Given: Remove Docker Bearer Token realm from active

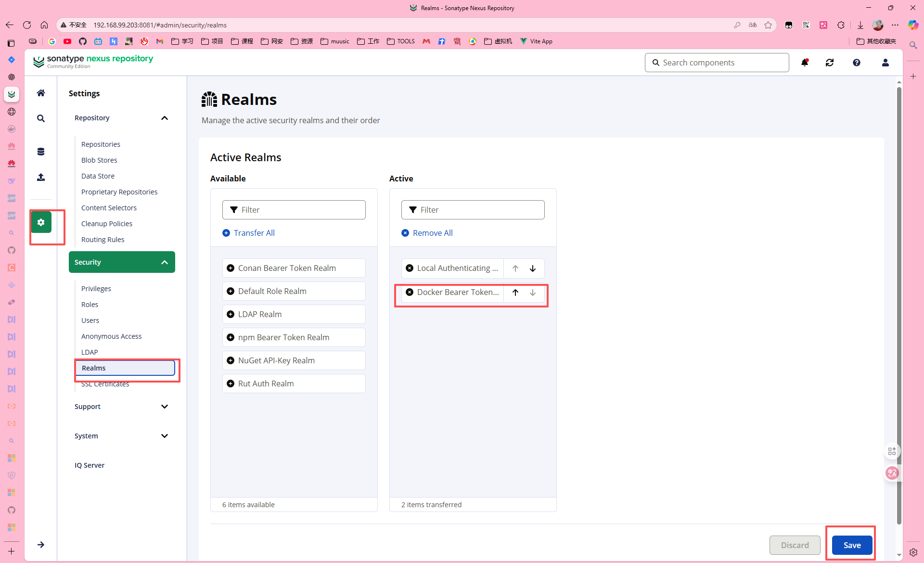Looking at the screenshot, I should click(x=410, y=292).
